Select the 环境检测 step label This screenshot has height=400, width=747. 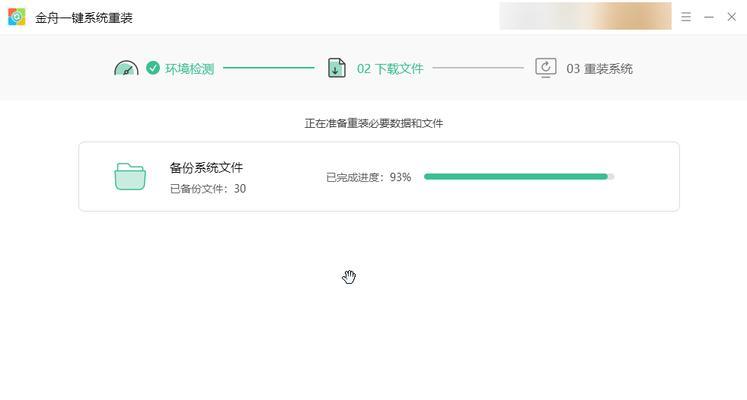(190, 69)
